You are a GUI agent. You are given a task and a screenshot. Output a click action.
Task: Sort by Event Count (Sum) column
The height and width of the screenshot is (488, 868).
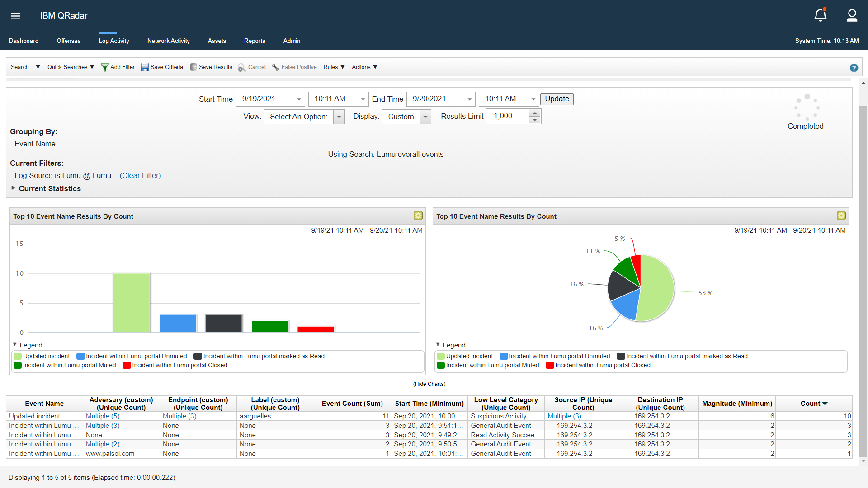(352, 404)
